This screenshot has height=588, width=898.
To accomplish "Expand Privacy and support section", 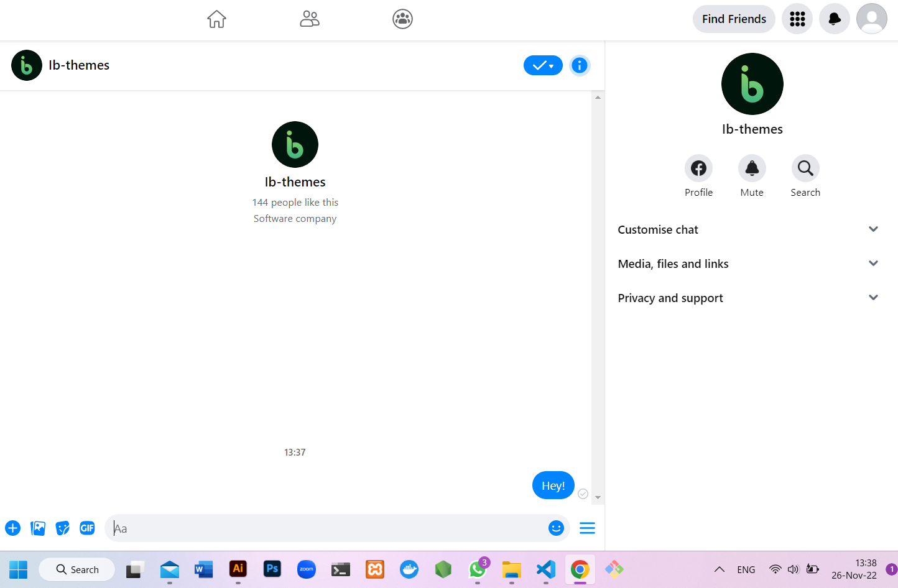I will 749,298.
